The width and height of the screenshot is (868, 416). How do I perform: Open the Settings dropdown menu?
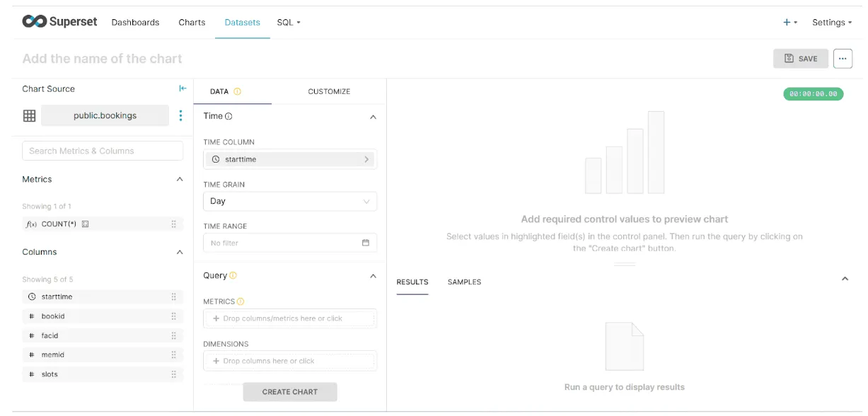[x=832, y=22]
